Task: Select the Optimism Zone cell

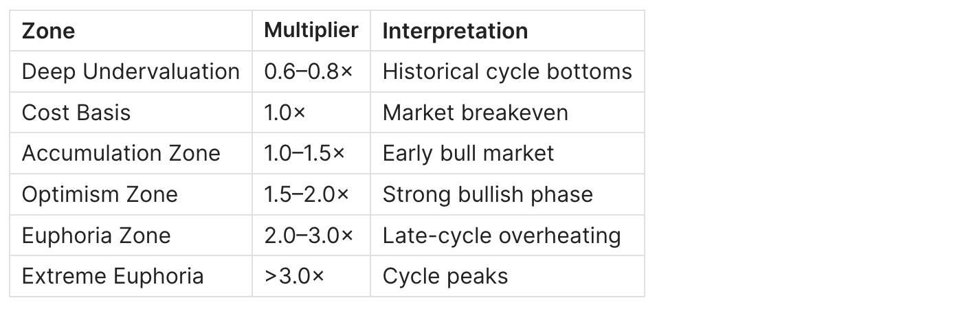Action: (100, 194)
